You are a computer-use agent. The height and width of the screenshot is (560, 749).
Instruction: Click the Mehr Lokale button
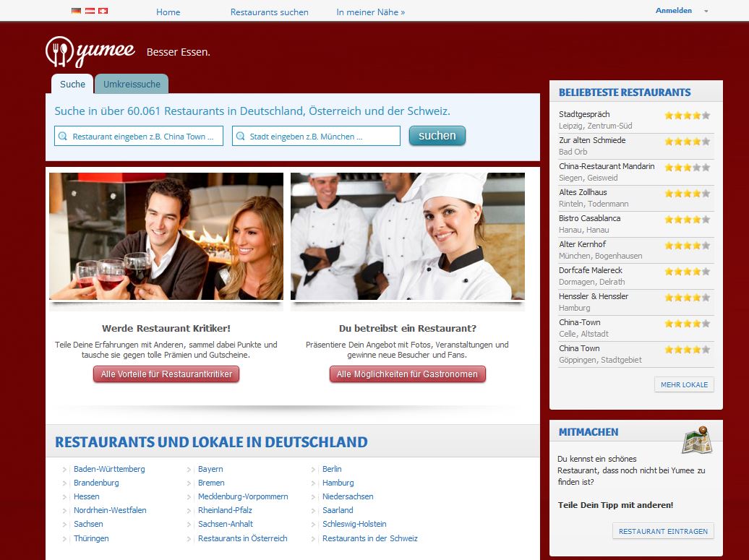pos(684,384)
